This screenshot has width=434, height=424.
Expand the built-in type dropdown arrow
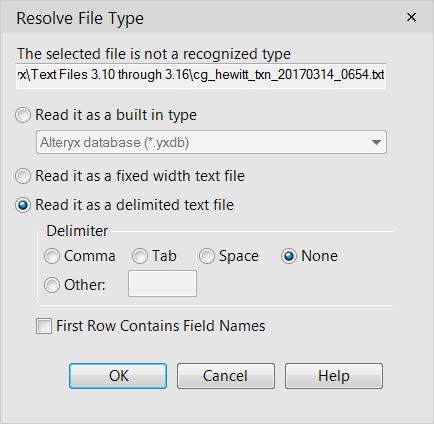coord(376,143)
